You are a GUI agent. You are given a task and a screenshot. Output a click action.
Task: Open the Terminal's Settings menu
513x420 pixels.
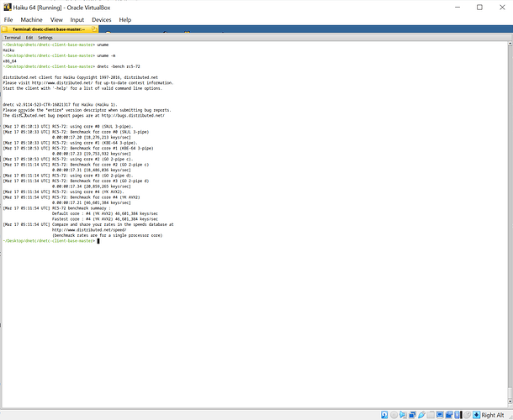point(45,38)
